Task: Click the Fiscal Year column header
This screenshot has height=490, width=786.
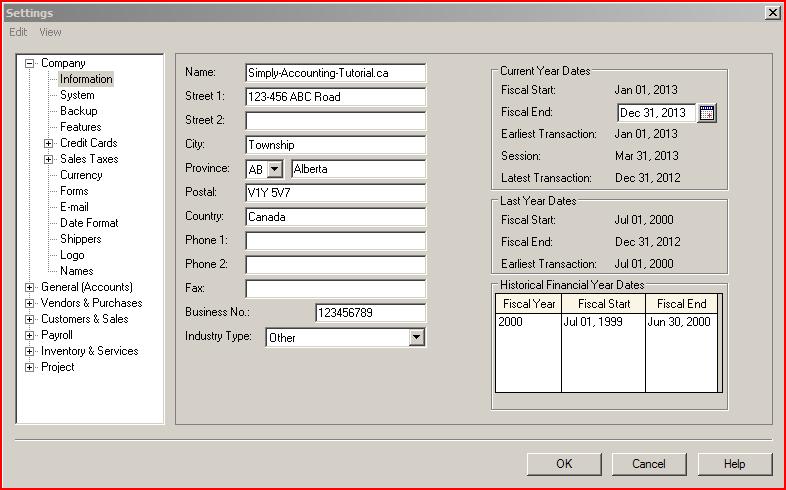Action: 528,304
